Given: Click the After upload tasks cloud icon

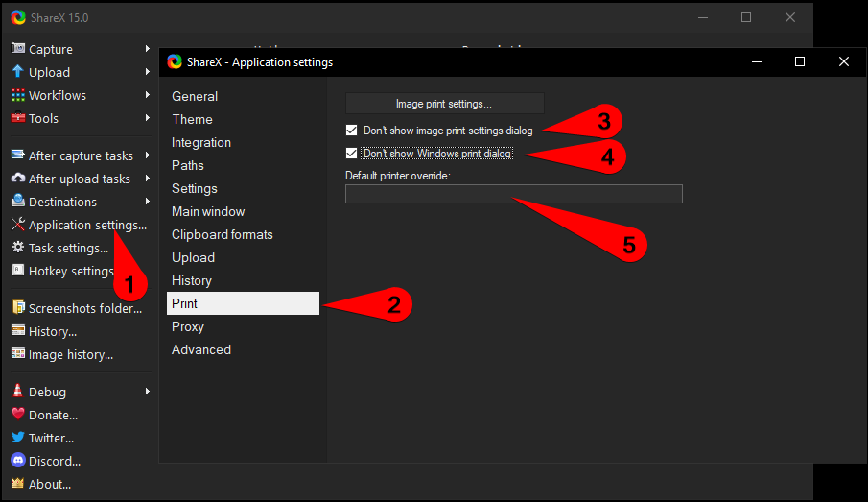Looking at the screenshot, I should (18, 178).
